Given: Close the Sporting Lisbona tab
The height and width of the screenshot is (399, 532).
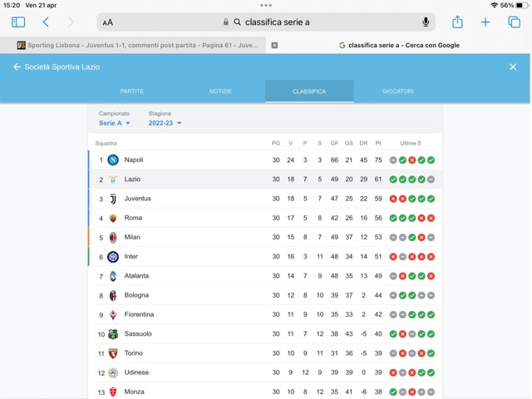Looking at the screenshot, I should coord(274,45).
